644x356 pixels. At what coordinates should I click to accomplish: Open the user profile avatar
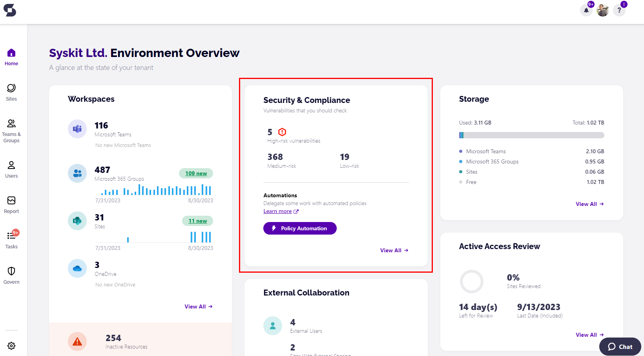tap(602, 11)
